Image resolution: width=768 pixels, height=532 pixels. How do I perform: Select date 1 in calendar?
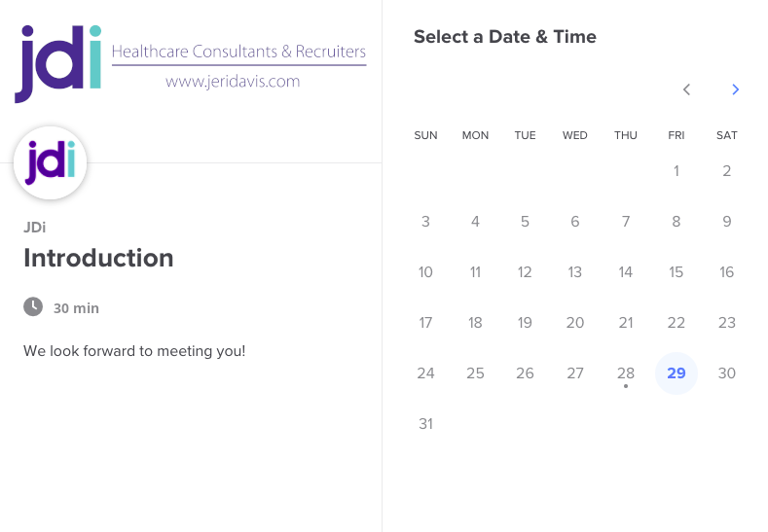677,170
